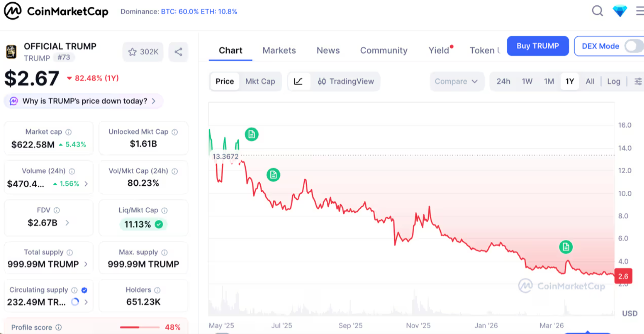Screen dimensions: 644x334
Task: Click the search magnifier icon
Action: 597,11
